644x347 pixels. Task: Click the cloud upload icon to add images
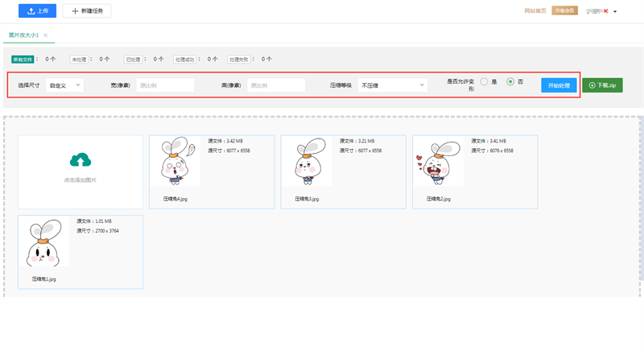pyautogui.click(x=80, y=159)
